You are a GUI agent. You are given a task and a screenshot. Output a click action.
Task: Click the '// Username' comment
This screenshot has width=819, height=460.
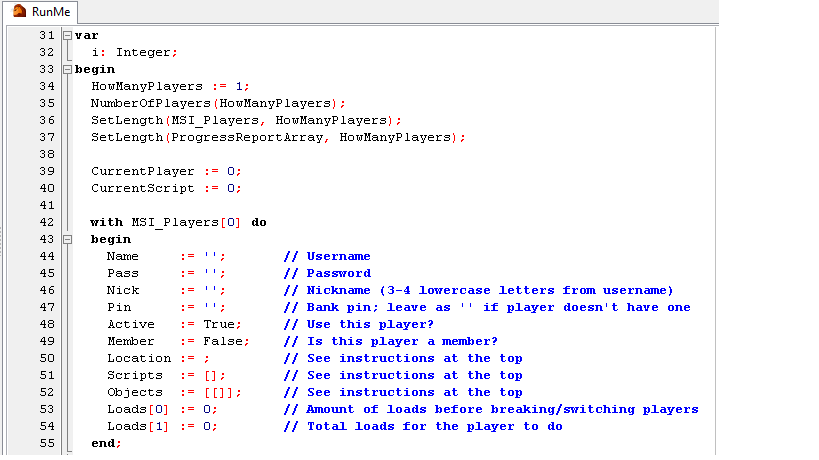(x=326, y=256)
